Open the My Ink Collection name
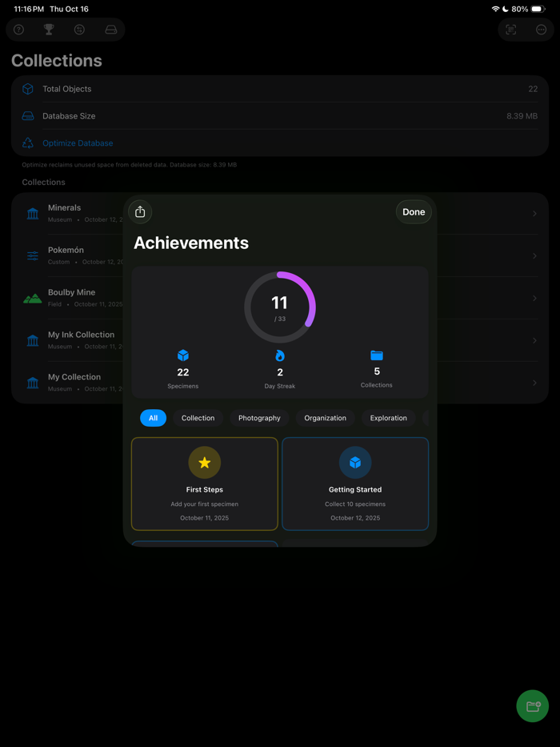 tap(81, 335)
